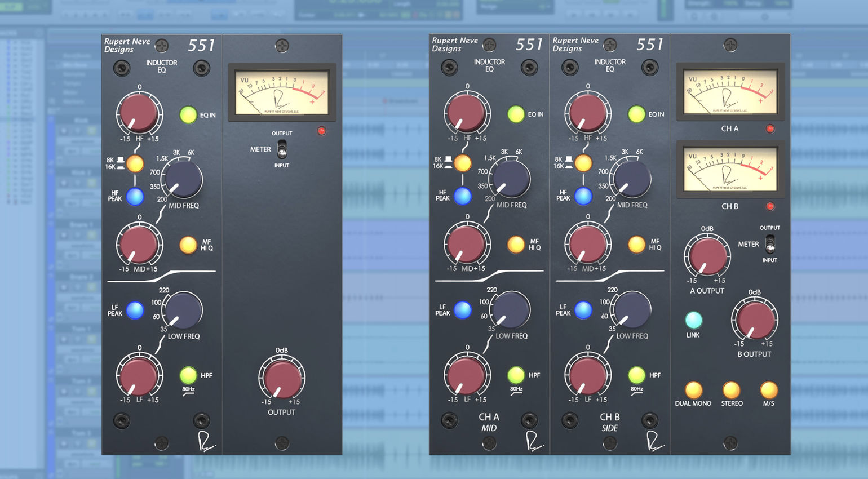Toggle HPF 80Hz on CH A MID strip
868x479 pixels.
coord(516,375)
